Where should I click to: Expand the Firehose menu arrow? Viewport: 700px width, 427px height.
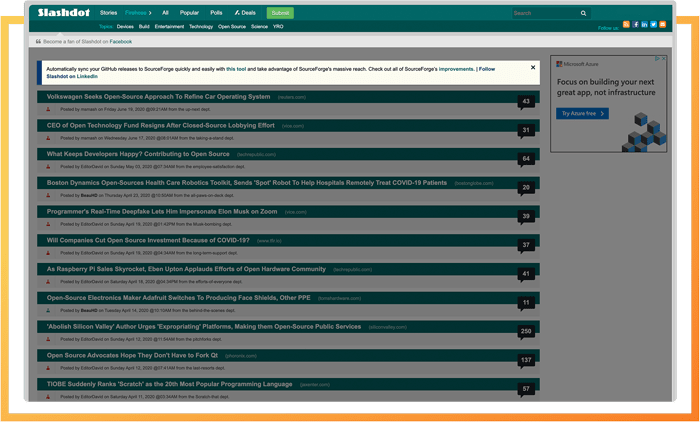pyautogui.click(x=150, y=13)
